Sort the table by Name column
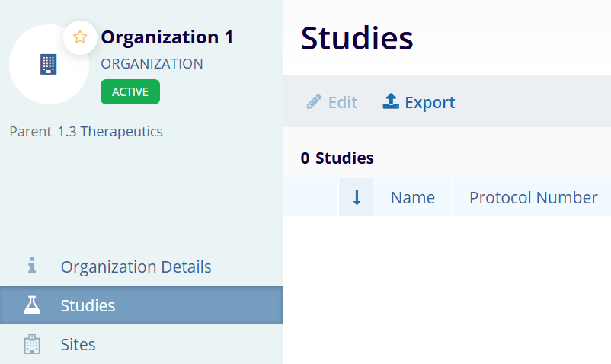The height and width of the screenshot is (364, 611). [412, 197]
